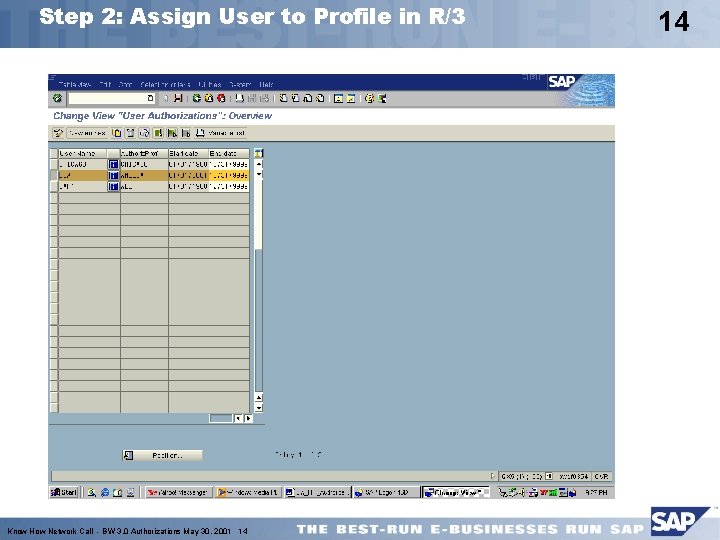The image size is (720, 540).
Task: Switch to SAP Logon taskbar item
Action: pos(386,493)
